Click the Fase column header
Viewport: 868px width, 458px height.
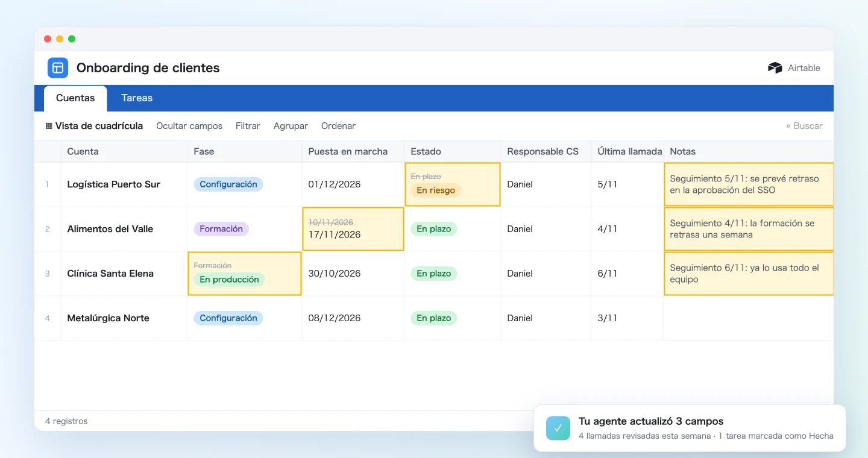pyautogui.click(x=245, y=151)
